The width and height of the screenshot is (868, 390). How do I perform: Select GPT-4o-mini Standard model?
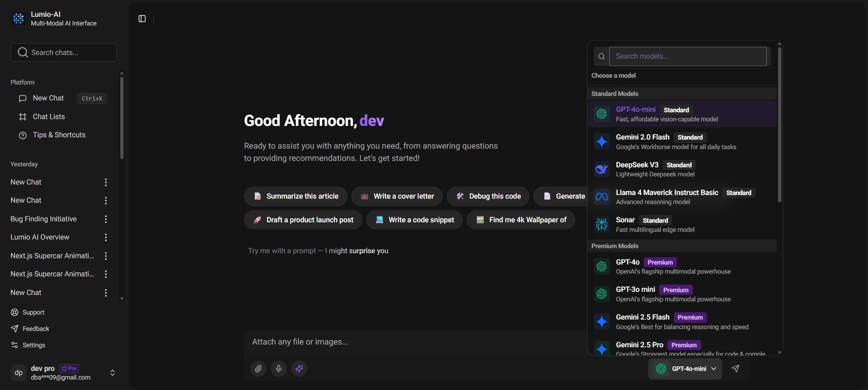tap(682, 114)
